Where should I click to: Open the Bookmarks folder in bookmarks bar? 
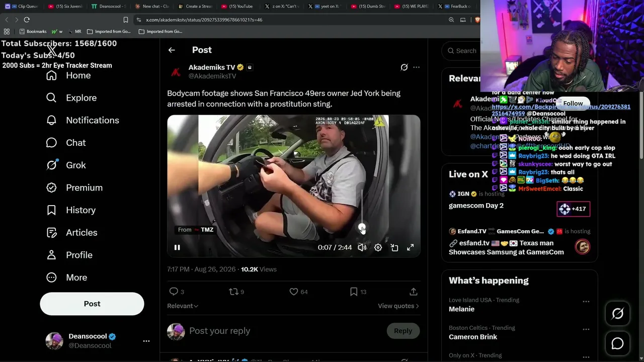(x=33, y=31)
